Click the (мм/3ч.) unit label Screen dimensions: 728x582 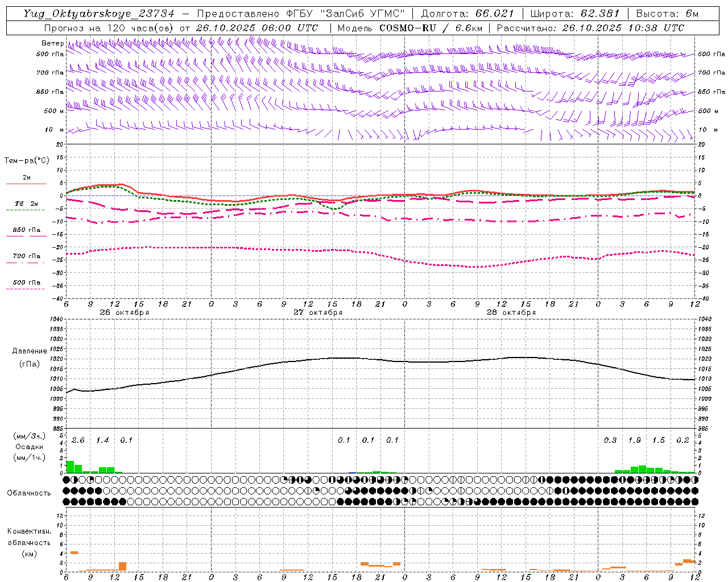tap(29, 436)
